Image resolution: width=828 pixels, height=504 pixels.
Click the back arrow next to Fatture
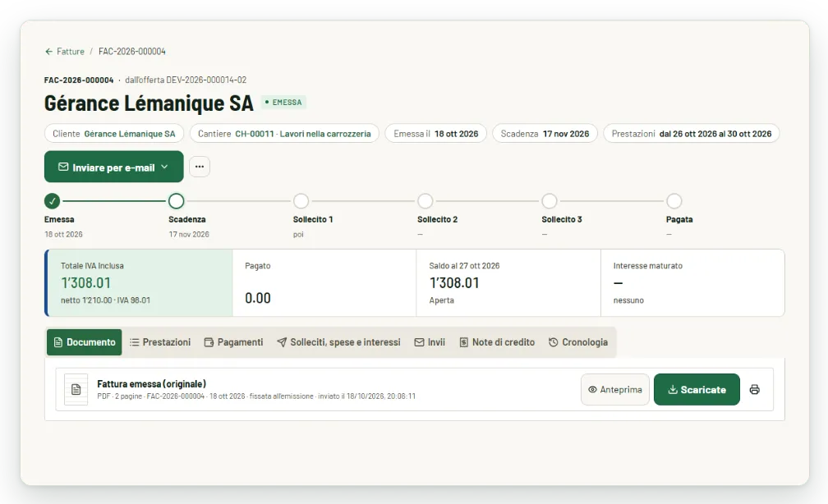(49, 52)
